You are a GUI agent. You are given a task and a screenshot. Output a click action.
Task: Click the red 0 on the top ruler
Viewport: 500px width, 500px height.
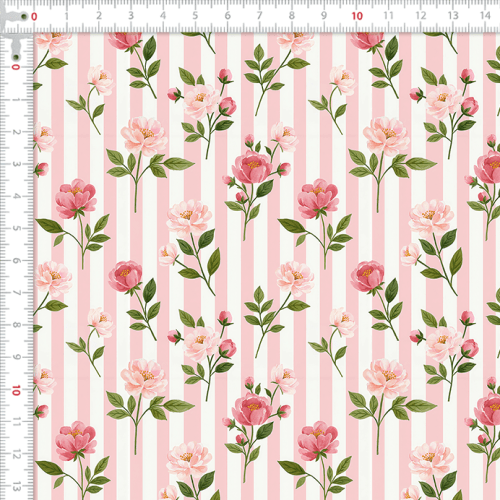coord(34,16)
